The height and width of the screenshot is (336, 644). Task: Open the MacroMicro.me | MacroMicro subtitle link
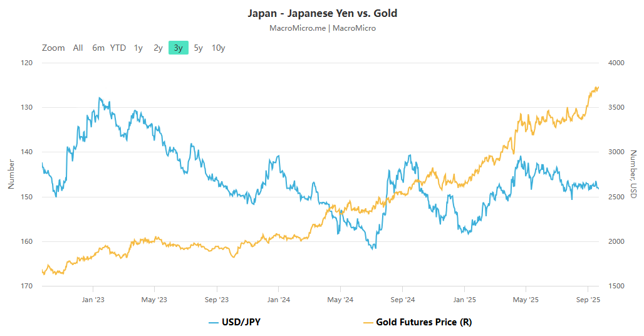[322, 28]
